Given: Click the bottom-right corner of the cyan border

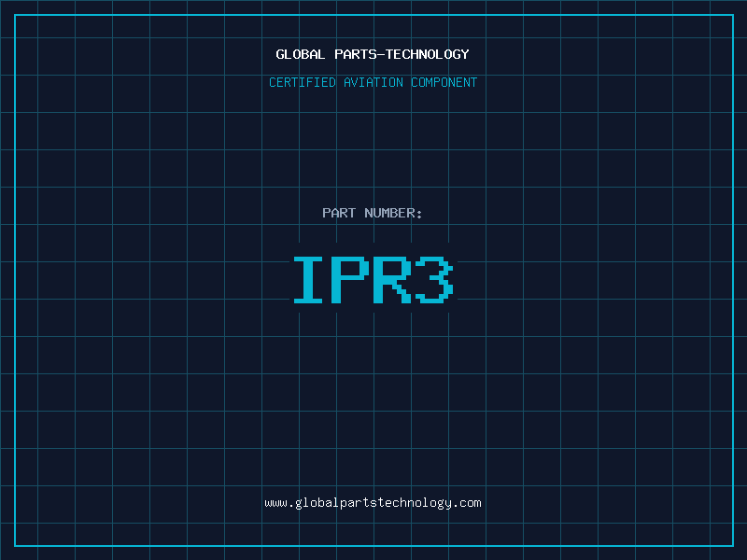Looking at the screenshot, I should click(x=732, y=545).
